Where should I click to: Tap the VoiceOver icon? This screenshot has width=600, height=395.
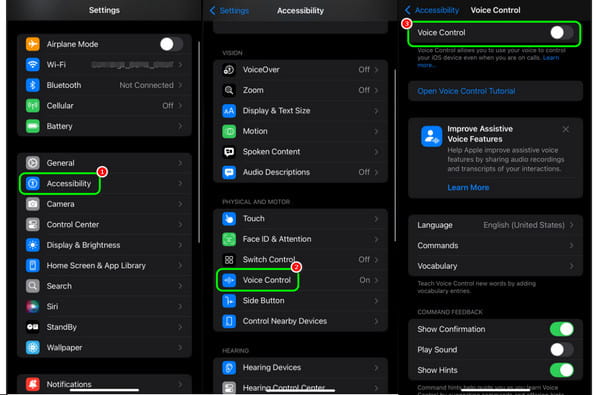pyautogui.click(x=229, y=70)
